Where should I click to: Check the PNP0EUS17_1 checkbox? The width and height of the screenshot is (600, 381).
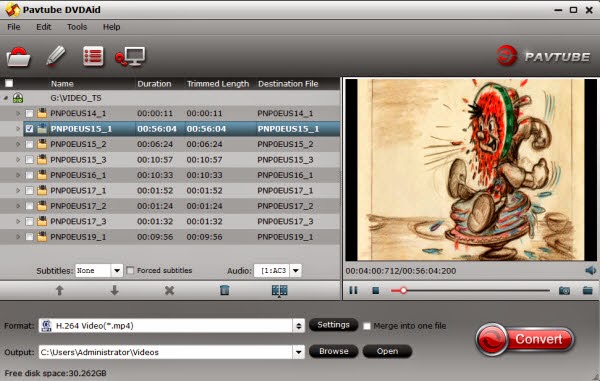29,190
